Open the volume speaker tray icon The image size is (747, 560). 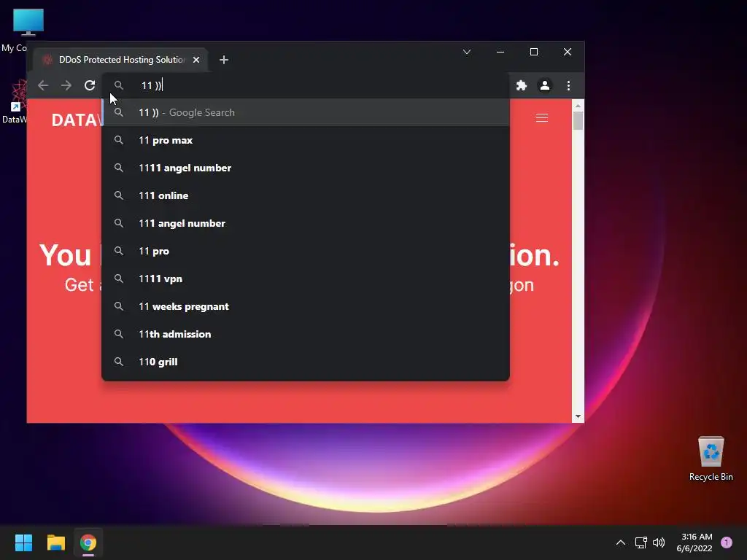tap(659, 542)
